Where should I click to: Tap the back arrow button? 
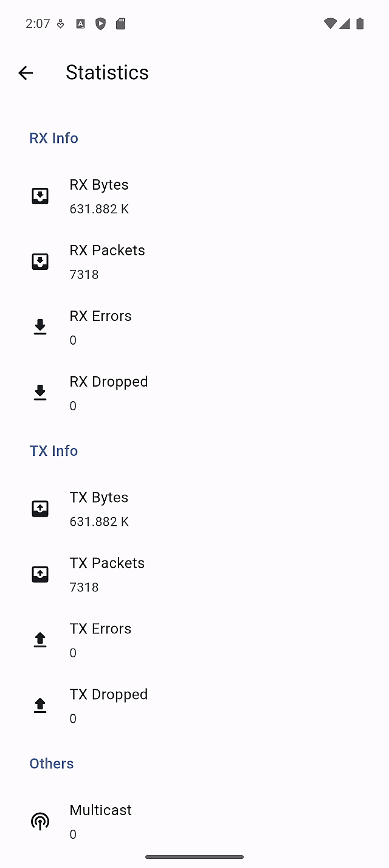(x=26, y=73)
